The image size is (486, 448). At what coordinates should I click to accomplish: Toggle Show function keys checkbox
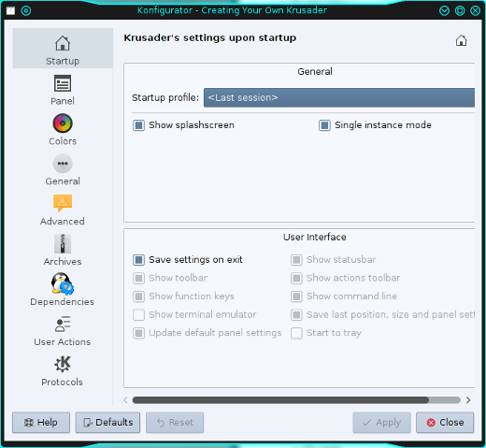138,296
